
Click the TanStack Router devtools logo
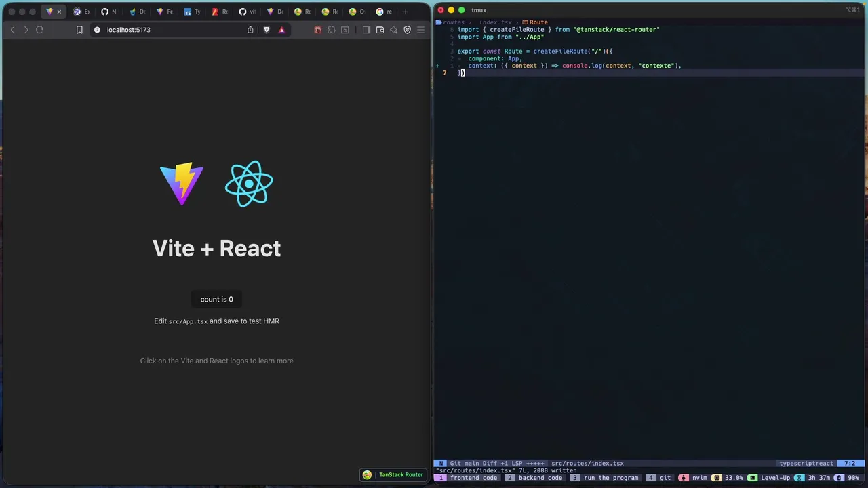tap(367, 475)
